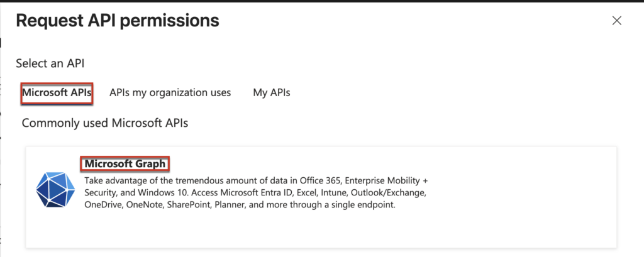Choose the Microsoft Graph title
The width and height of the screenshot is (644, 257).
click(125, 164)
